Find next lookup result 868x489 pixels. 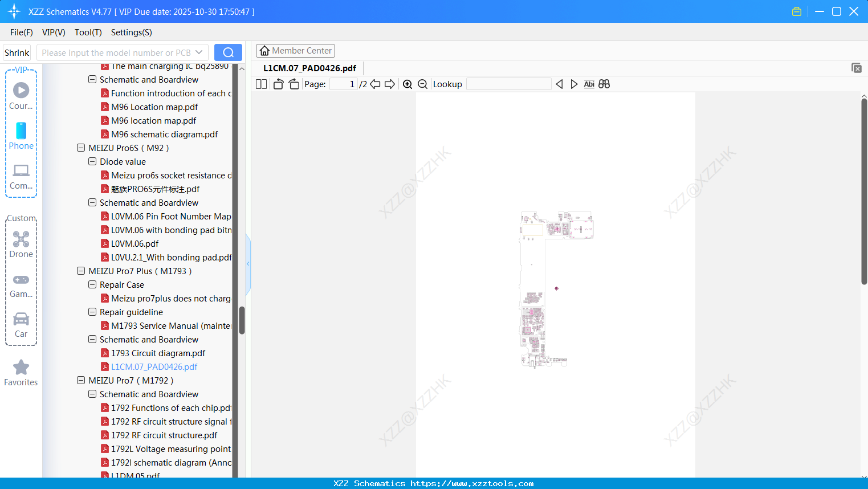click(574, 84)
